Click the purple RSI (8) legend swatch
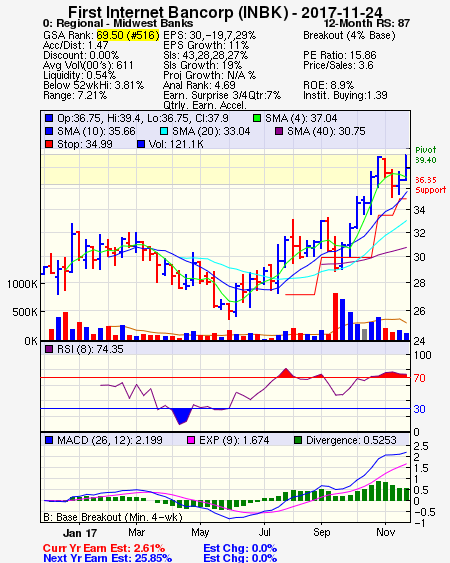The image size is (450, 563). [49, 349]
